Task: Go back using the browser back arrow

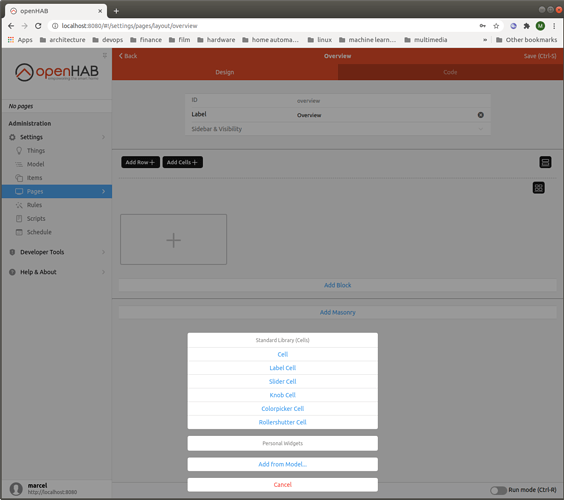Action: click(11, 26)
